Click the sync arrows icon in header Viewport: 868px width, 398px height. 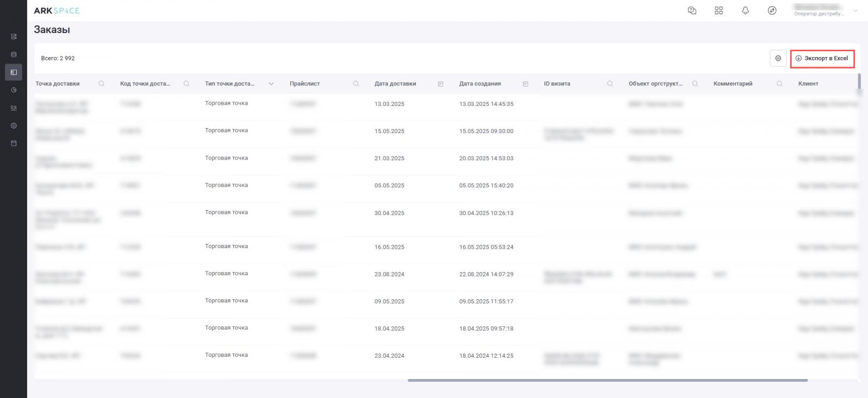pyautogui.click(x=772, y=10)
